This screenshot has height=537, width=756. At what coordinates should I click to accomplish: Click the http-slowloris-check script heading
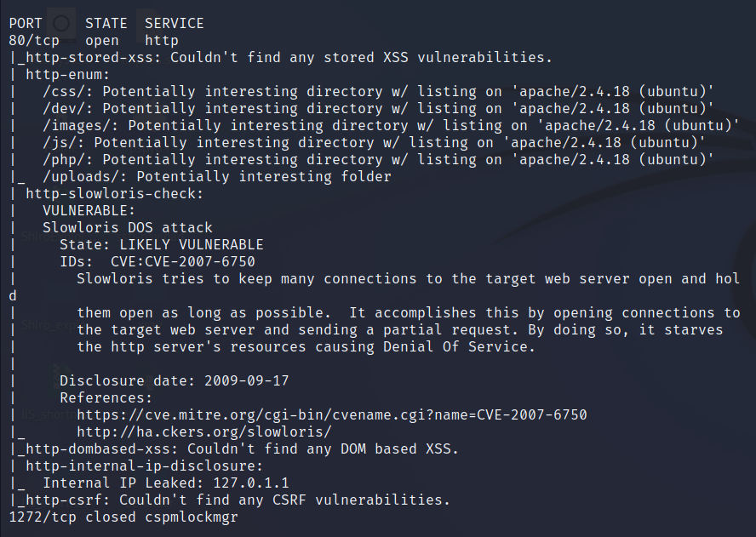click(x=115, y=193)
